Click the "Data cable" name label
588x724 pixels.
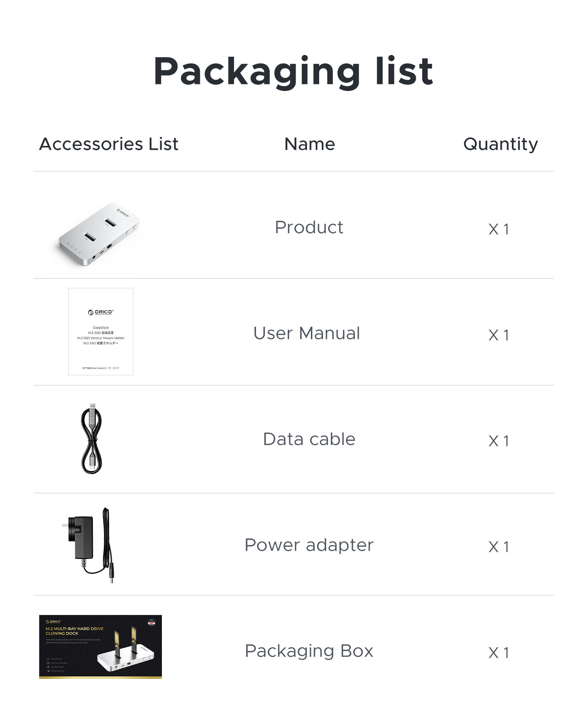coord(309,439)
